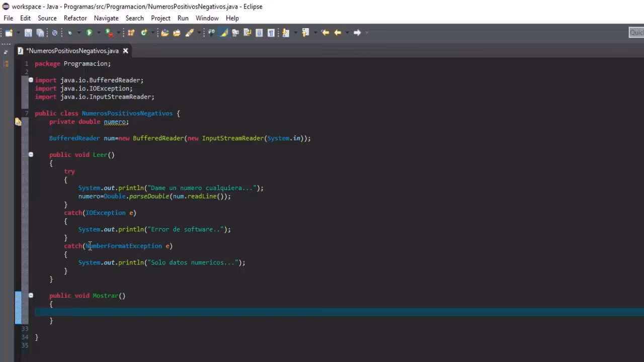Viewport: 644px width, 362px height.
Task: Click the Quick Access search field
Action: pos(636,33)
